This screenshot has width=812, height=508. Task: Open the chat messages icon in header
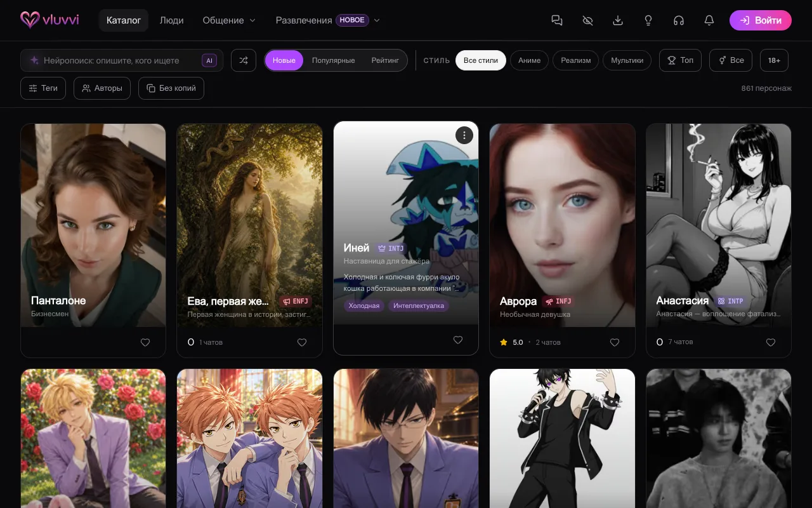(x=557, y=20)
